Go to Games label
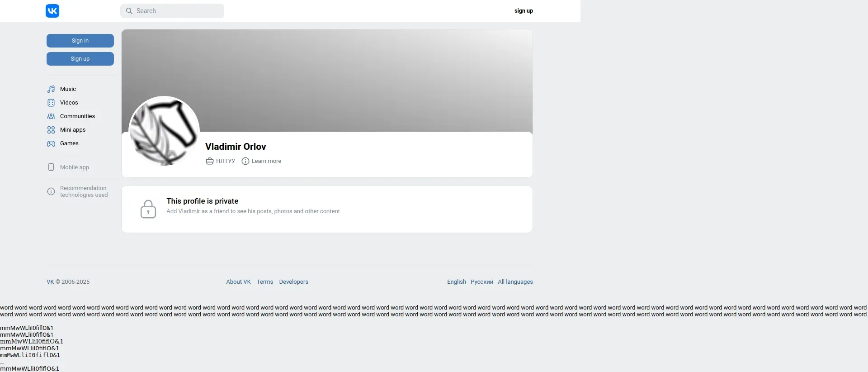The height and width of the screenshot is (372, 868). tap(69, 143)
